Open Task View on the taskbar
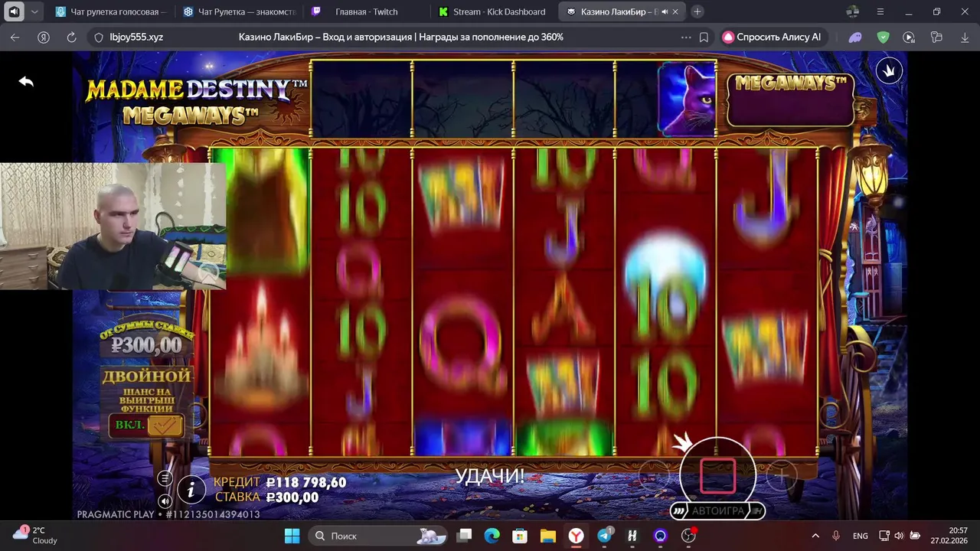The image size is (980, 551). coord(465,536)
